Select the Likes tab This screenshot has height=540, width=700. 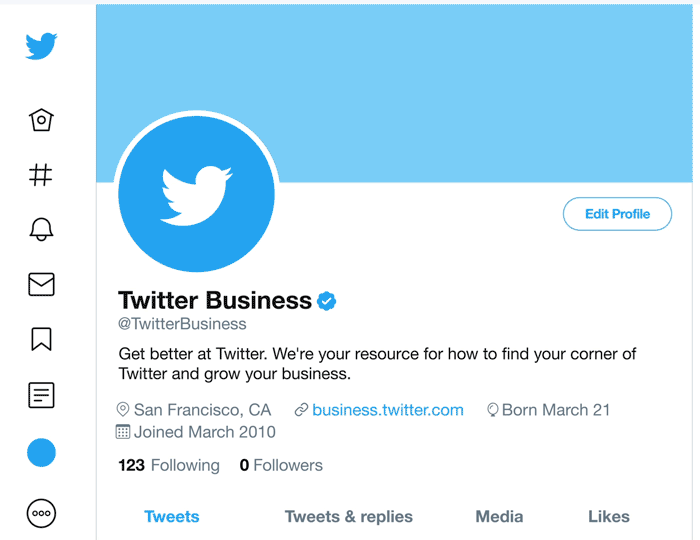click(608, 517)
